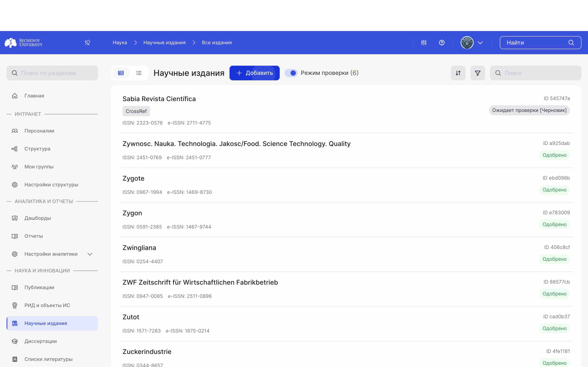Select Публикации in left sidebar
This screenshot has width=588, height=367.
click(39, 287)
